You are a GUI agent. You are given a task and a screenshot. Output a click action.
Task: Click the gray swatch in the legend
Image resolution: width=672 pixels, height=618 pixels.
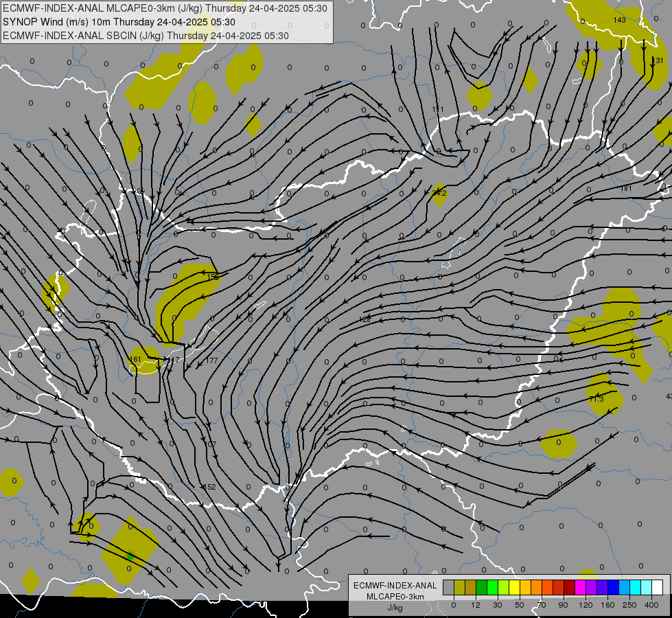click(x=448, y=587)
